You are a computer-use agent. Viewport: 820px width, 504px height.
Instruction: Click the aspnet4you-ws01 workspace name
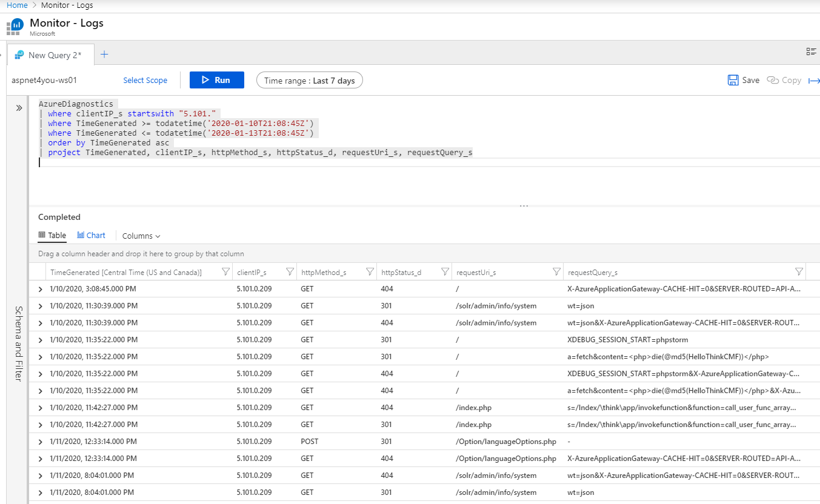pos(44,80)
